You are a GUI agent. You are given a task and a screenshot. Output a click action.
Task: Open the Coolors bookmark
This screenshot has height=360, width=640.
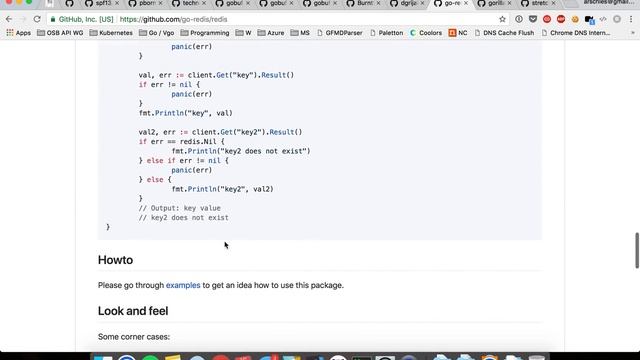426,33
